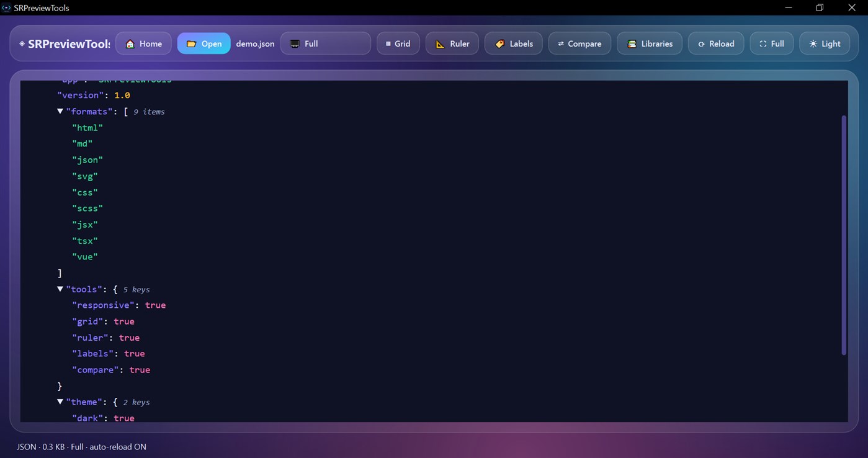This screenshot has width=868, height=458.
Task: Select the "css" format entry
Action: tap(85, 192)
